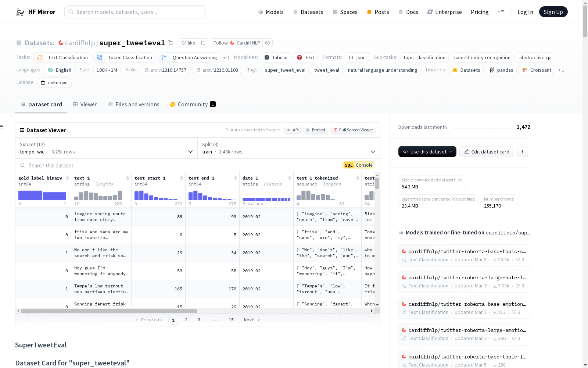Open the Croissant library tag
The height and width of the screenshot is (368, 588).
tap(537, 70)
